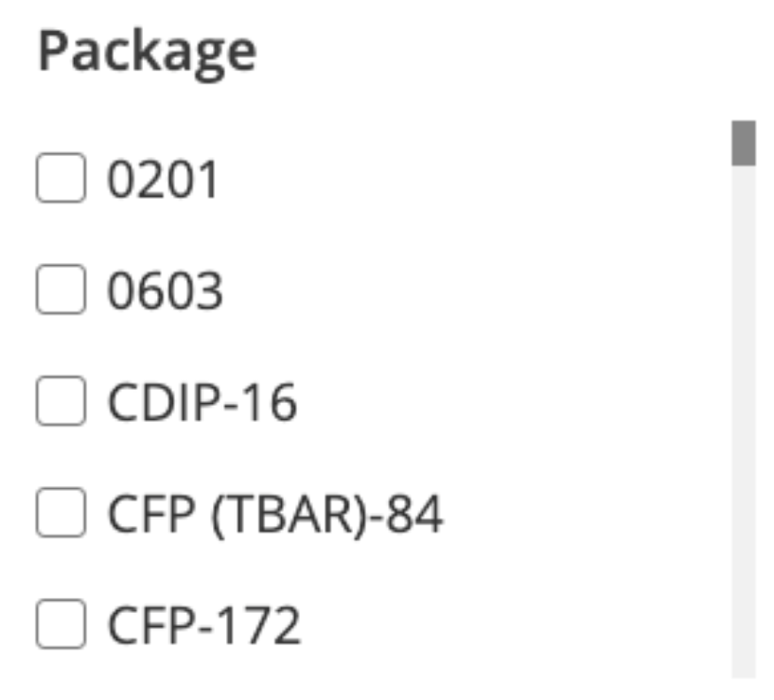
Task: Tick the CDIP-16 checkbox
Action: click(61, 401)
